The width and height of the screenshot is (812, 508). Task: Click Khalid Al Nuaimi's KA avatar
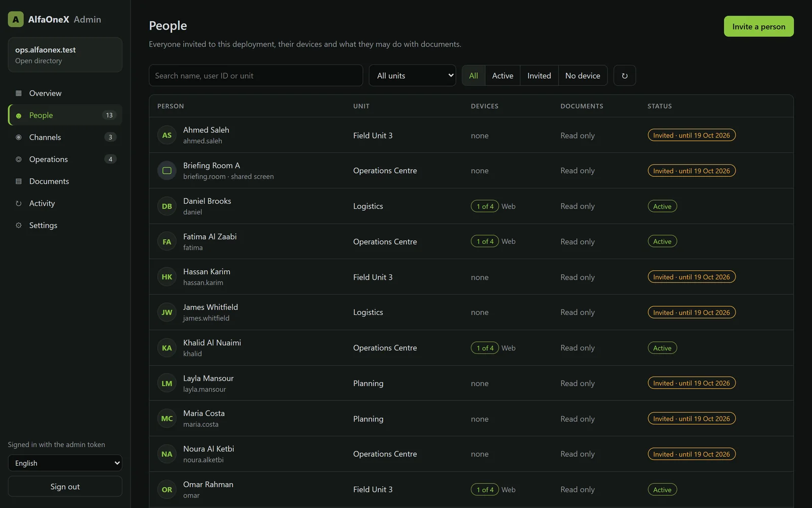coord(167,348)
